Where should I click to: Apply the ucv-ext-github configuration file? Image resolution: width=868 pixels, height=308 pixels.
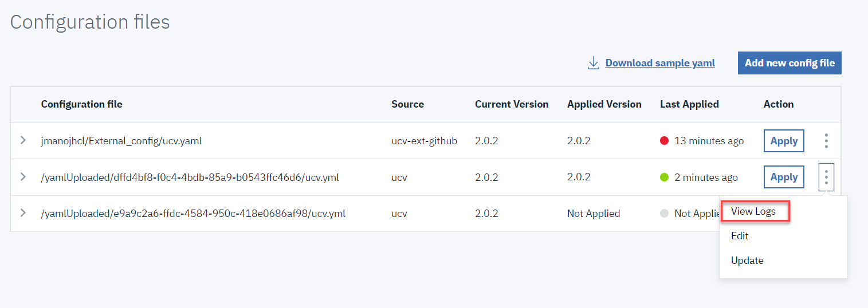coord(784,141)
